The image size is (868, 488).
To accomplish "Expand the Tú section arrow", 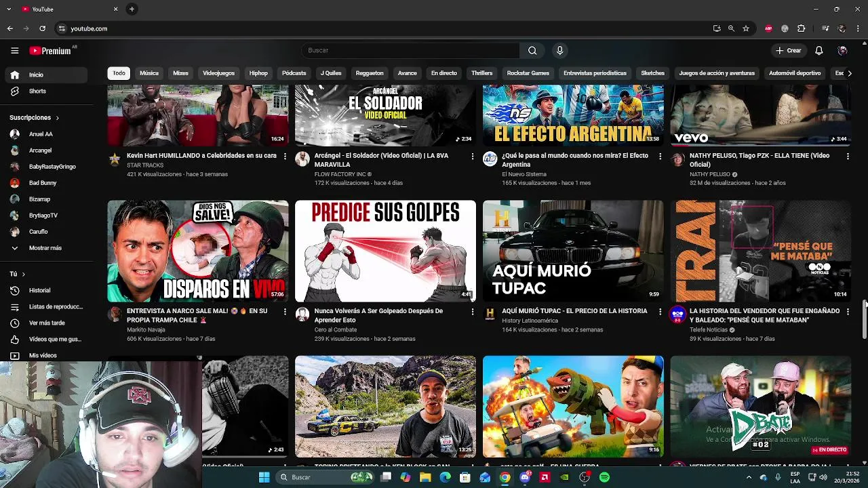I will [23, 274].
